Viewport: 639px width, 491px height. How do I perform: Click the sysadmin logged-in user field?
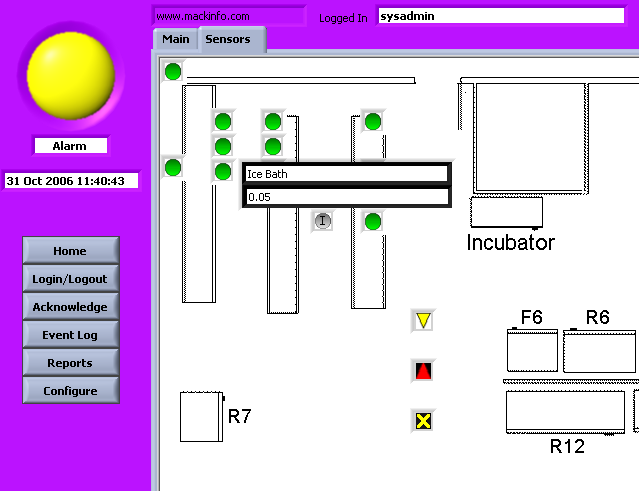coord(501,16)
